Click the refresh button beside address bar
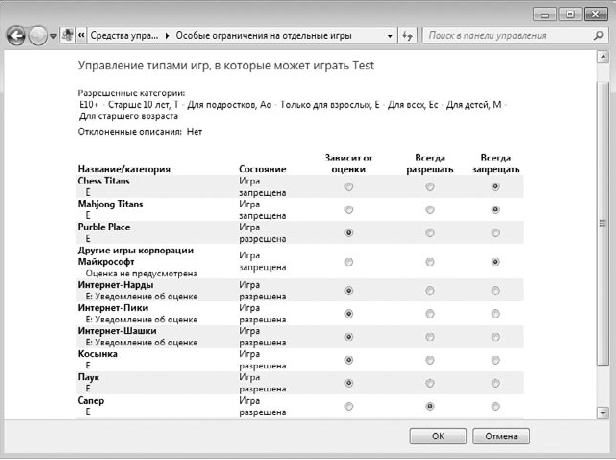 coord(407,36)
